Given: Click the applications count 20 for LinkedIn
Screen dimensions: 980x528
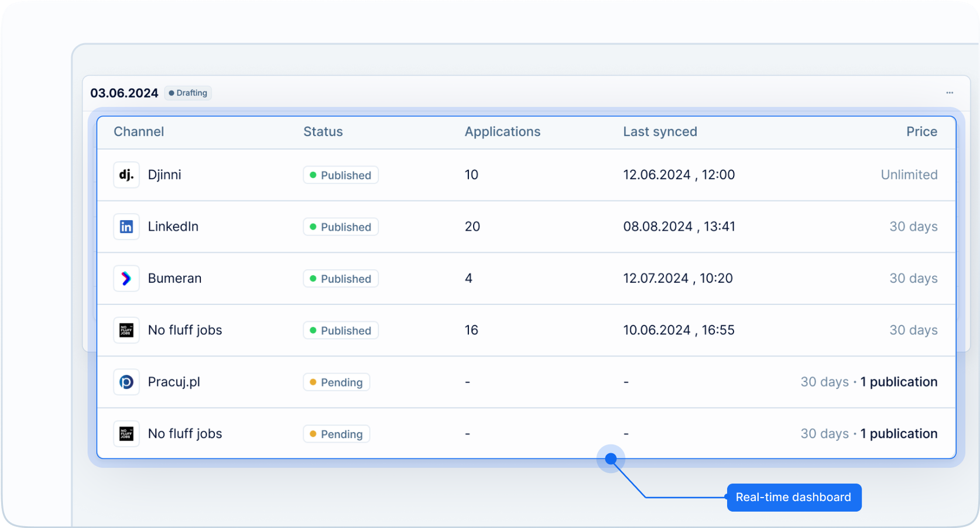Looking at the screenshot, I should 472,227.
